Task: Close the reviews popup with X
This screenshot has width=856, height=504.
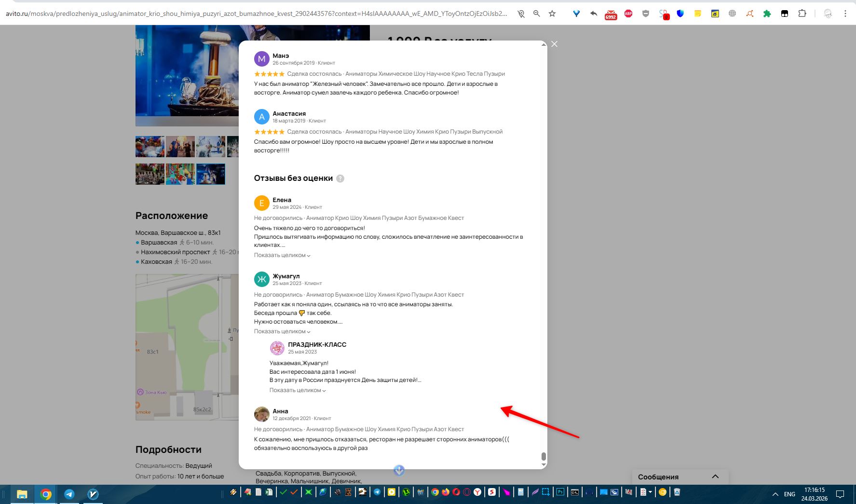Action: pos(555,44)
